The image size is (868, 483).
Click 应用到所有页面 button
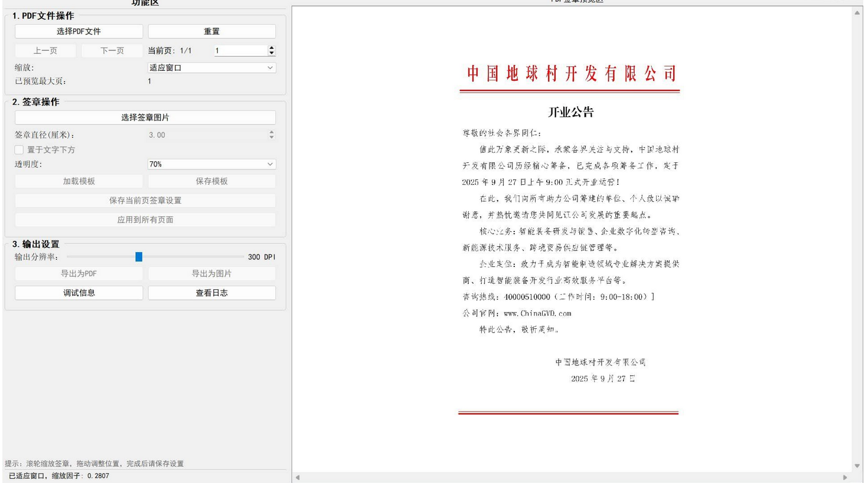(145, 220)
